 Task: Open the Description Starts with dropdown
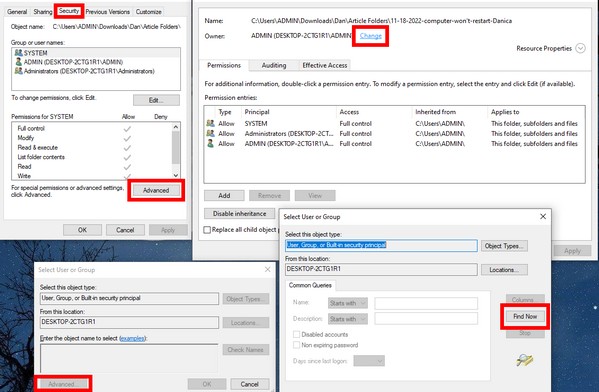pyautogui.click(x=348, y=319)
